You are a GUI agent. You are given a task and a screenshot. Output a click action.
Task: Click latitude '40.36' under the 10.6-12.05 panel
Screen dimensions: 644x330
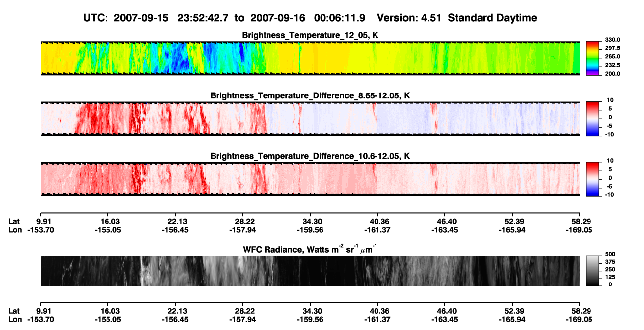(x=378, y=221)
